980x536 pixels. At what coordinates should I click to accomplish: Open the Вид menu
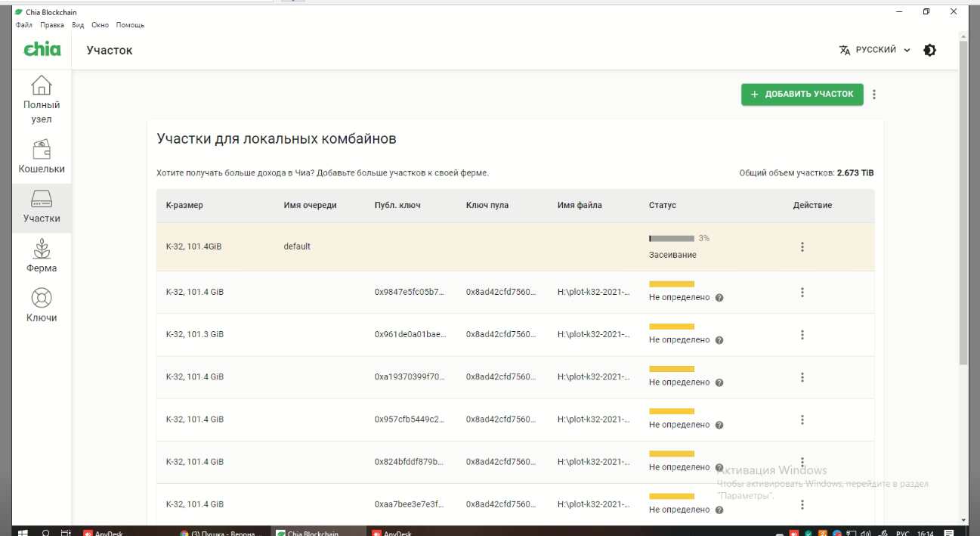[x=77, y=25]
